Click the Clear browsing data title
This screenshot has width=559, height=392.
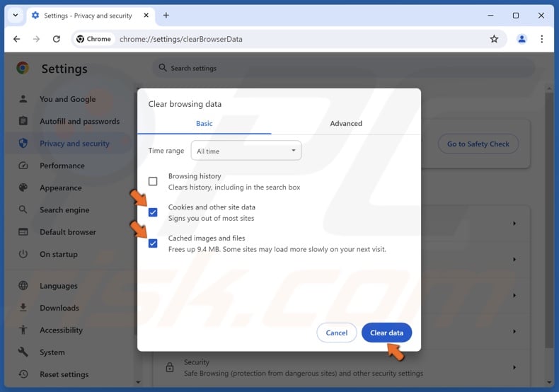185,104
